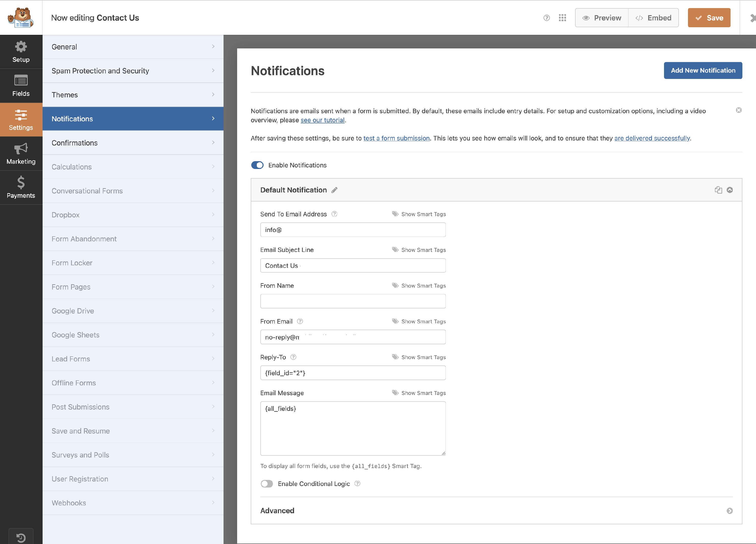This screenshot has width=756, height=544.
Task: Dismiss the notifications info message
Action: pos(739,110)
